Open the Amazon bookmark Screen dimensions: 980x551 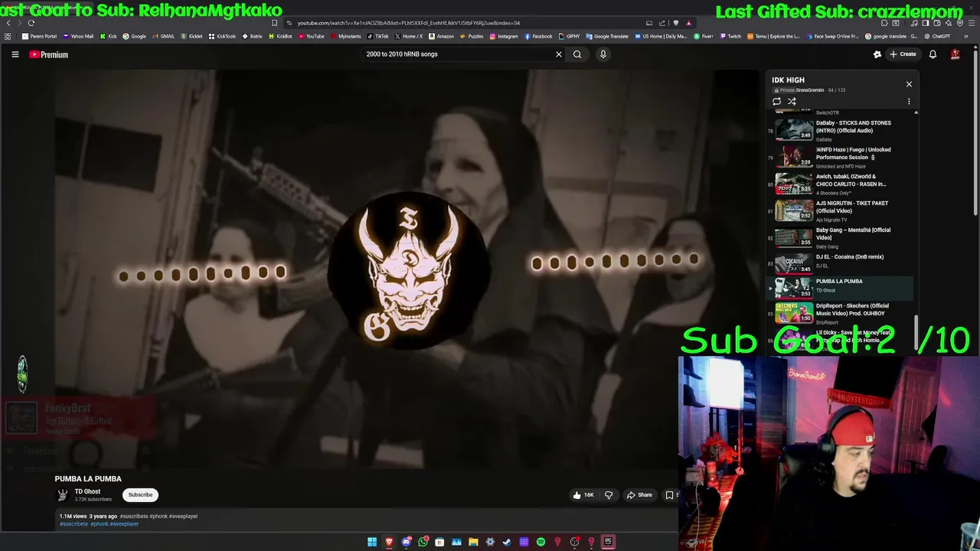tap(441, 36)
